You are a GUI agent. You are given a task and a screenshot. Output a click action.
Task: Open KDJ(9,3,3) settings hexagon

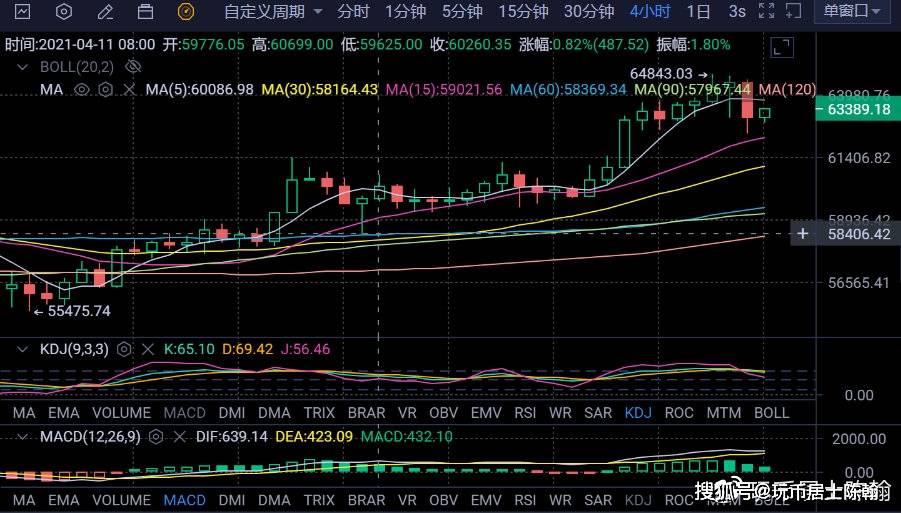pos(124,349)
